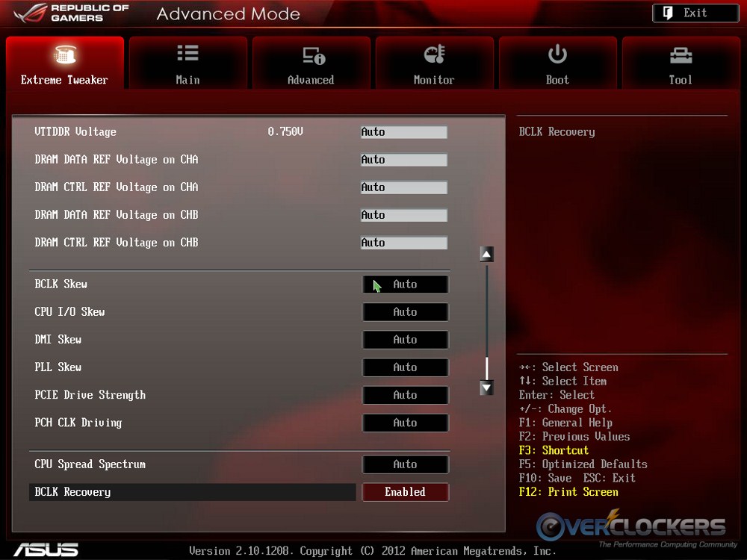Toggle CPU Spread Spectrum option
Image resolution: width=747 pixels, height=560 pixels.
pyautogui.click(x=405, y=464)
